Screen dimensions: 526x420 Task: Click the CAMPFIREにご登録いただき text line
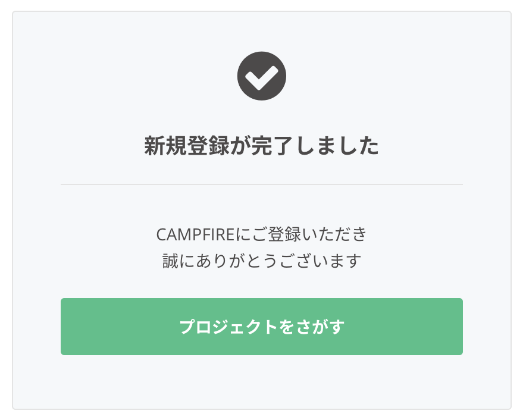click(262, 234)
